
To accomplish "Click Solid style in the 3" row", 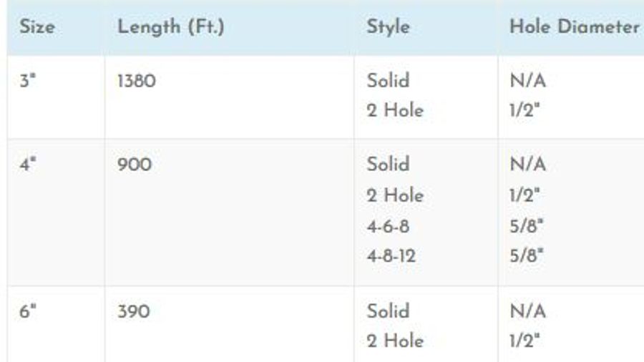I will click(x=388, y=81).
